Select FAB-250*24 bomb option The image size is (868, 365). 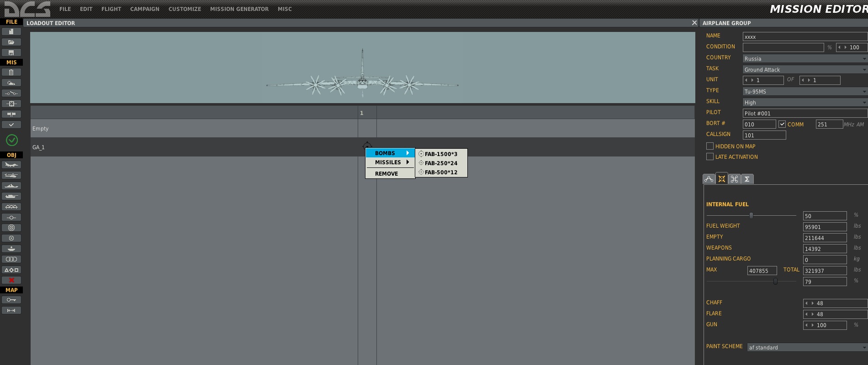(x=441, y=163)
